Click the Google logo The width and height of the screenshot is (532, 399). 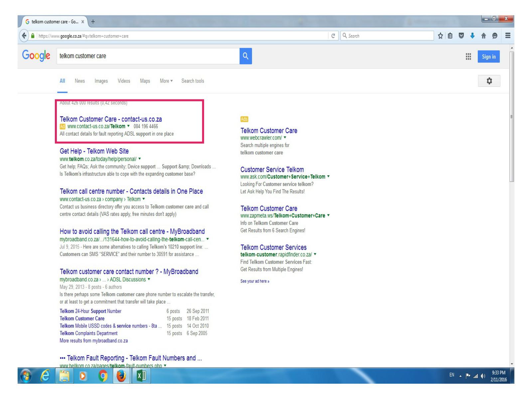point(36,55)
